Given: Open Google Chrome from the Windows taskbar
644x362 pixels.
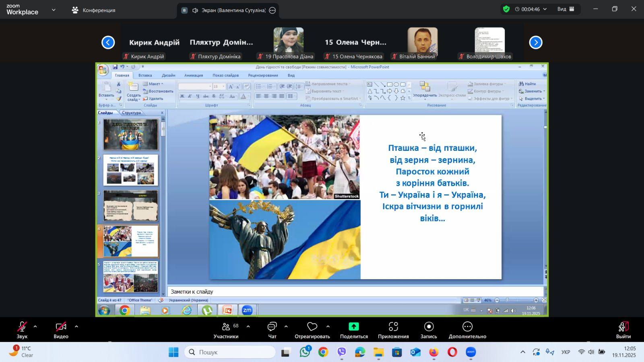Looking at the screenshot, I should point(323,352).
